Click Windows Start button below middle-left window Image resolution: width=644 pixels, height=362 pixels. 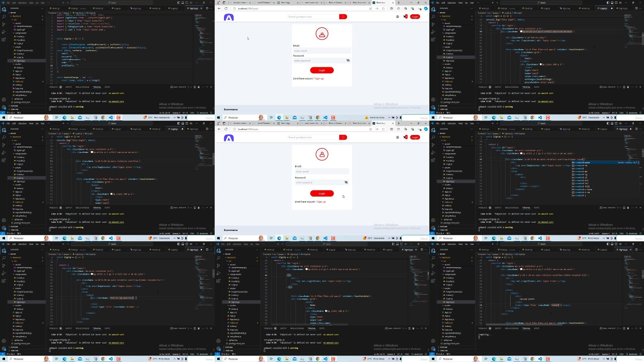(4, 238)
